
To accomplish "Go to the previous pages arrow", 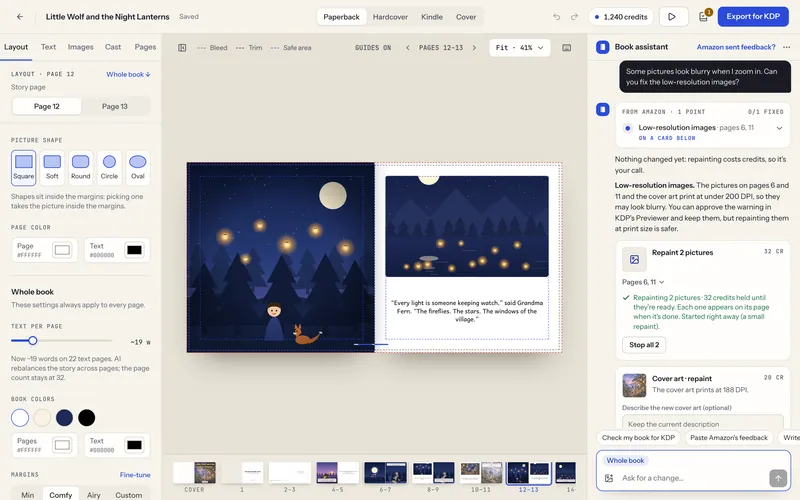I will click(x=408, y=47).
